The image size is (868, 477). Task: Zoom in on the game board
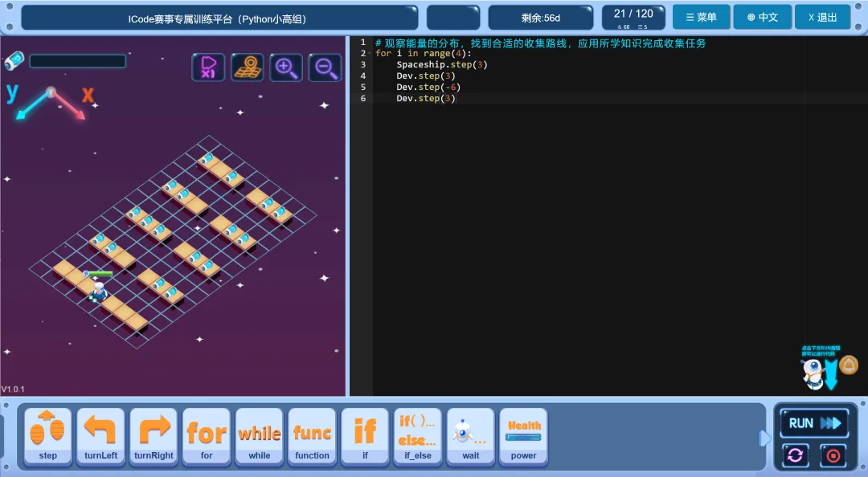pyautogui.click(x=286, y=67)
